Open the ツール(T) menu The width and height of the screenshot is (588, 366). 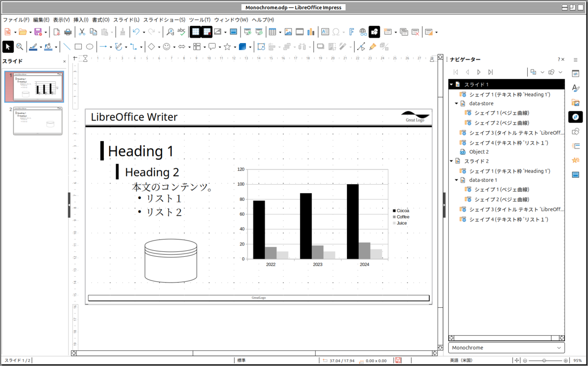(200, 20)
